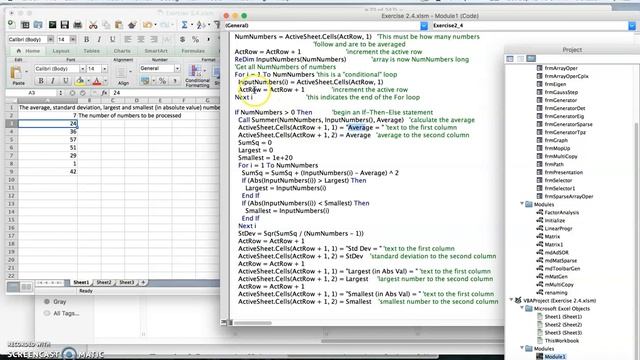Click the Open folder icon in Excel toolbar

point(38,25)
